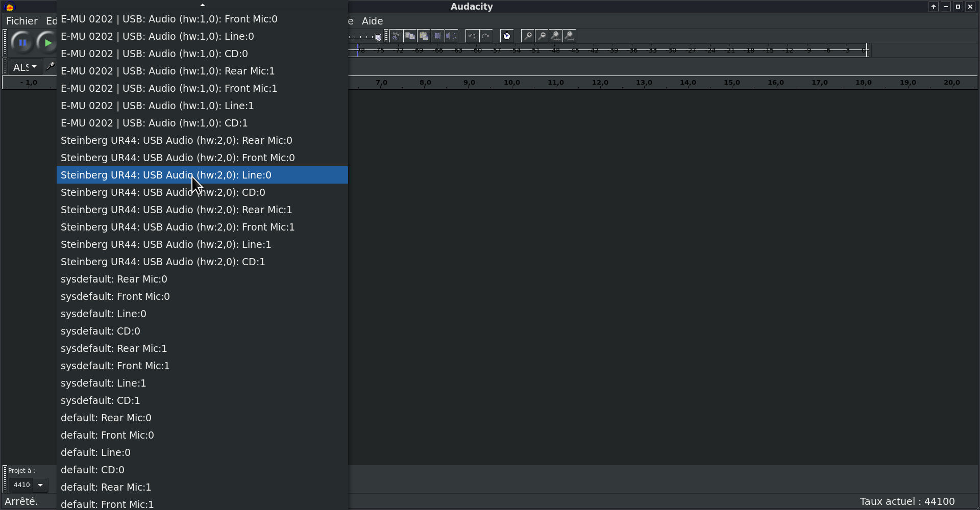Screen dimensions: 980x510
Task: Select E-MU 0202 CD:0 device
Action: pyautogui.click(x=202, y=54)
